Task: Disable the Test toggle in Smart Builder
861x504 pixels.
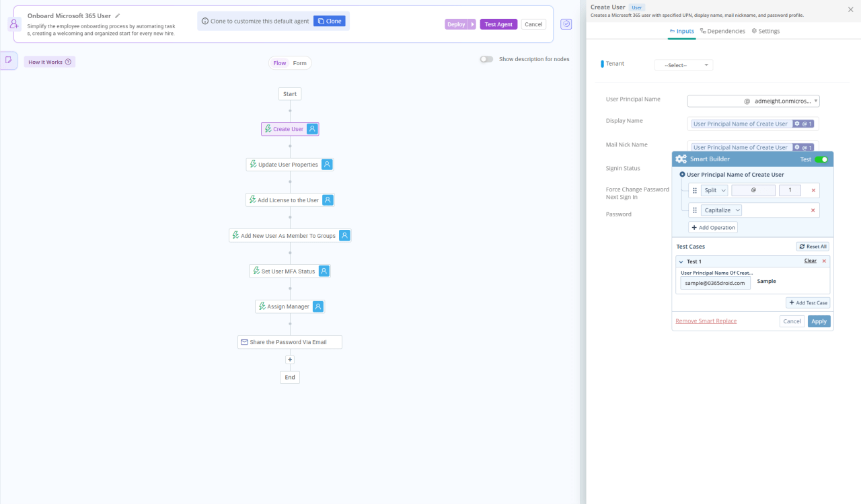Action: 822,159
